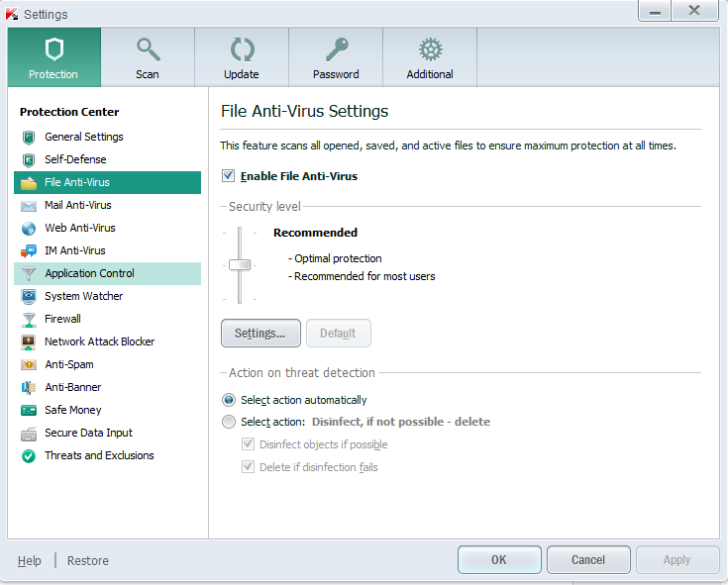
Task: Select System Watcher entry
Action: click(x=107, y=296)
